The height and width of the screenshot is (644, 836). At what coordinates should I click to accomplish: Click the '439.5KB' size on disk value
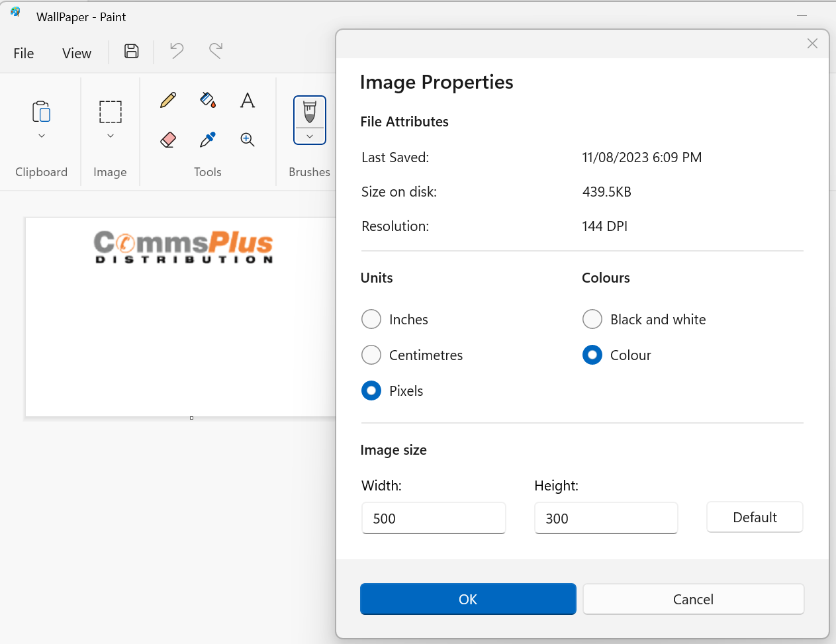606,192
